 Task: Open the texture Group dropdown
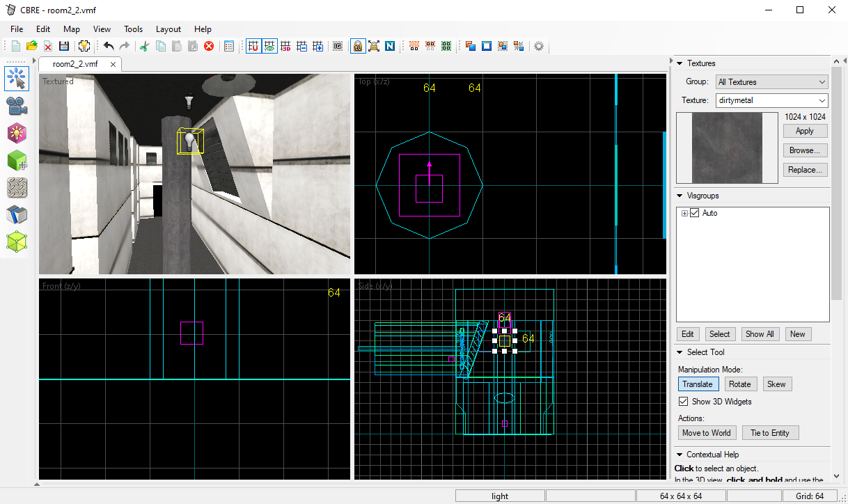coord(772,82)
